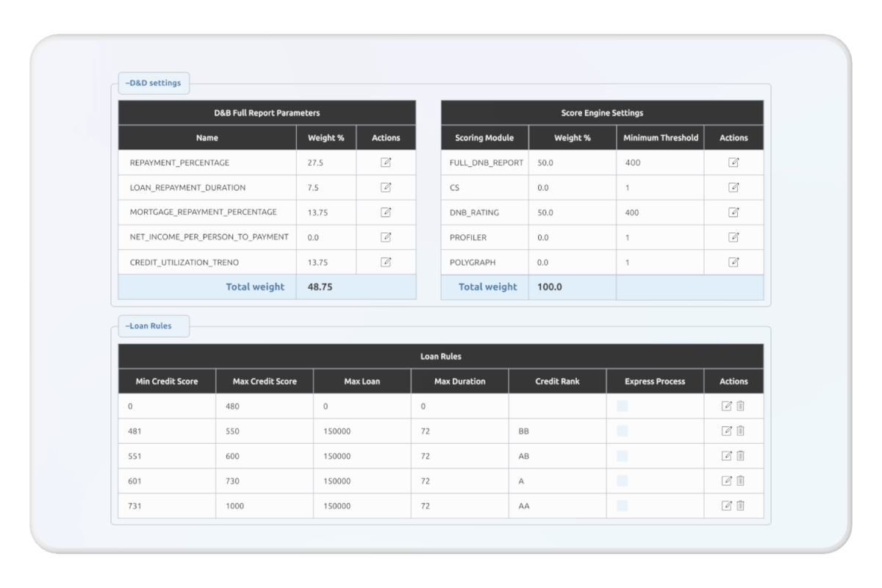Edit the PROFILER scoring module

pos(734,237)
